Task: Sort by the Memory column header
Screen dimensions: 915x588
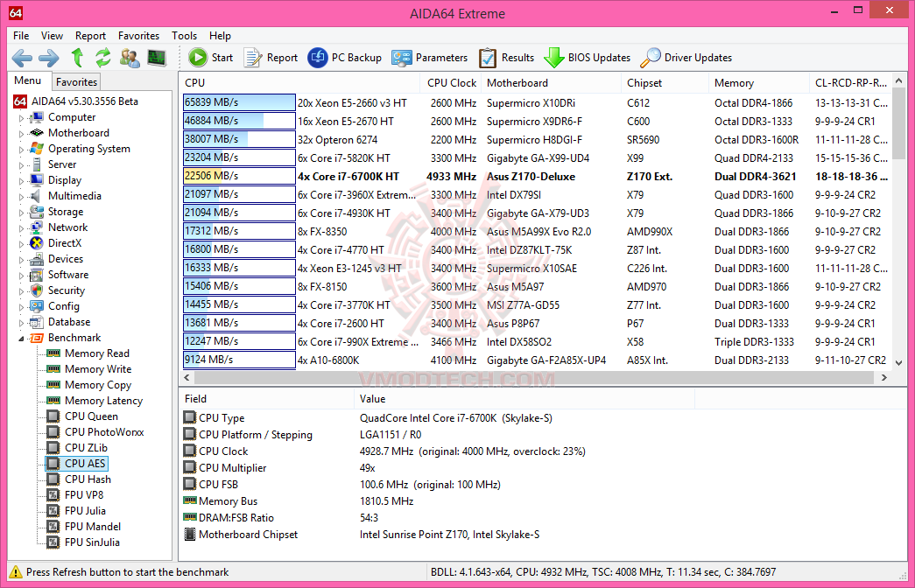Action: point(758,83)
